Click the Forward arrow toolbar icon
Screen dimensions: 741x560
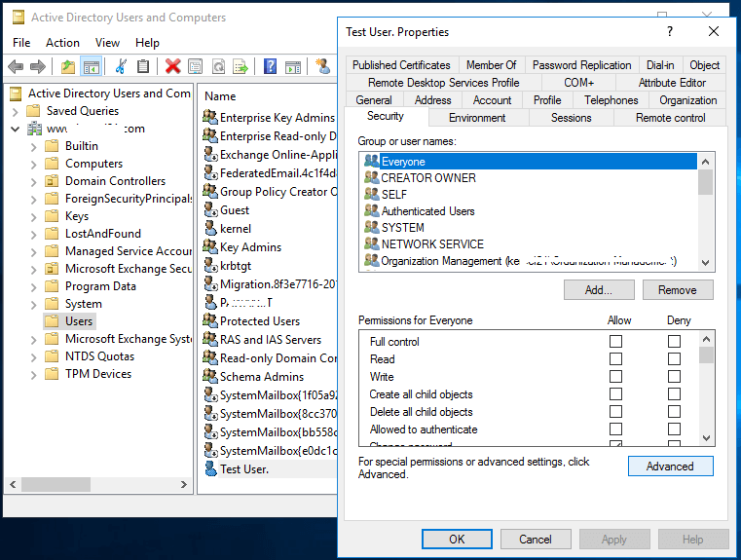click(38, 66)
